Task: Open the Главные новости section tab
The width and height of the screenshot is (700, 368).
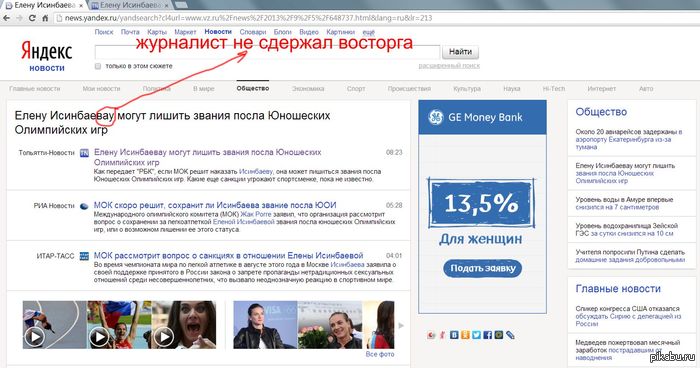Action: point(35,89)
